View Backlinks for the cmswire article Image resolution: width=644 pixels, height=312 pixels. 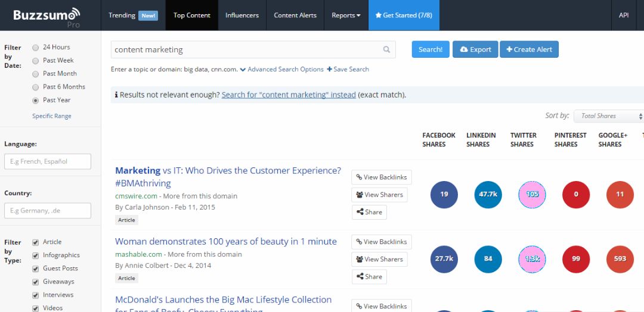[382, 177]
